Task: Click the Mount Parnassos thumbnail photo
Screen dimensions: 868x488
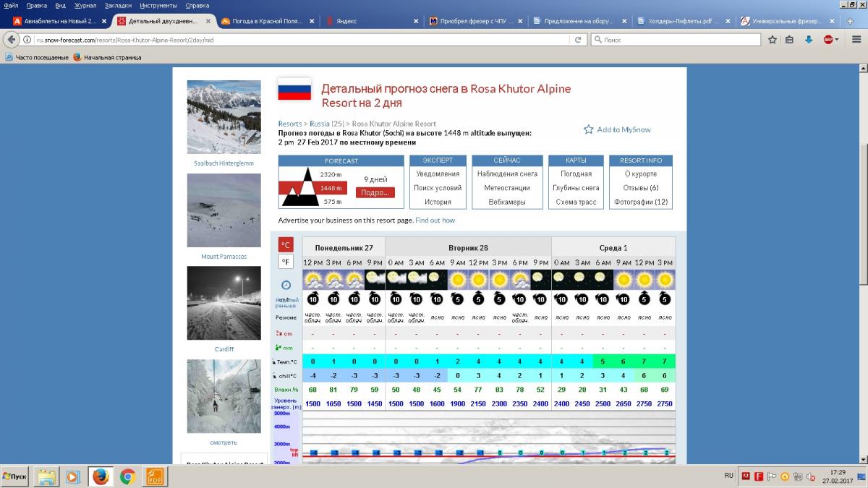Action: tap(224, 210)
